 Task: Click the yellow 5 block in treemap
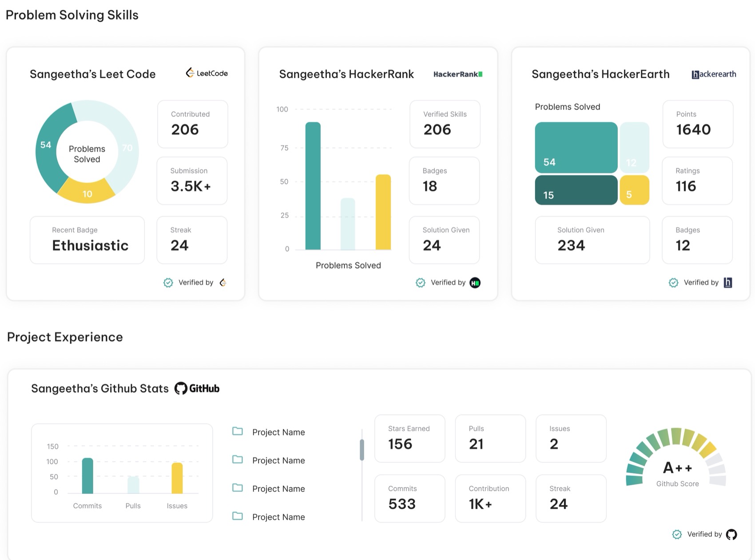(634, 190)
